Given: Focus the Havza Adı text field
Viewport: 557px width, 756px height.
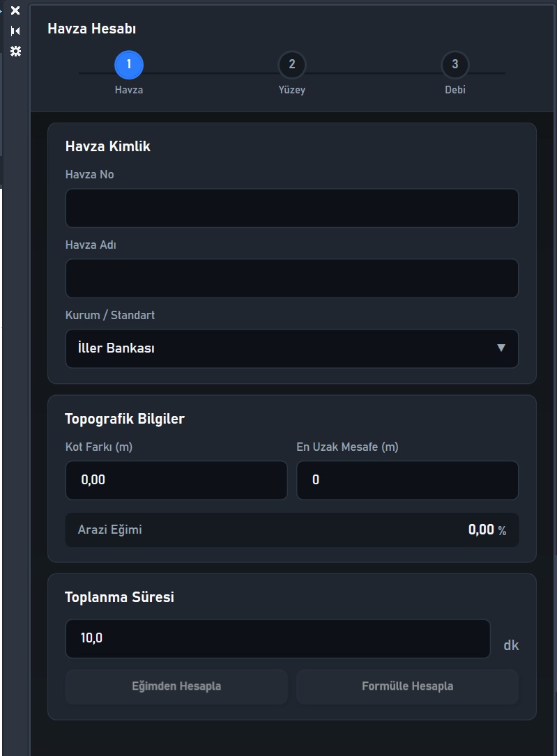Looking at the screenshot, I should 292,279.
